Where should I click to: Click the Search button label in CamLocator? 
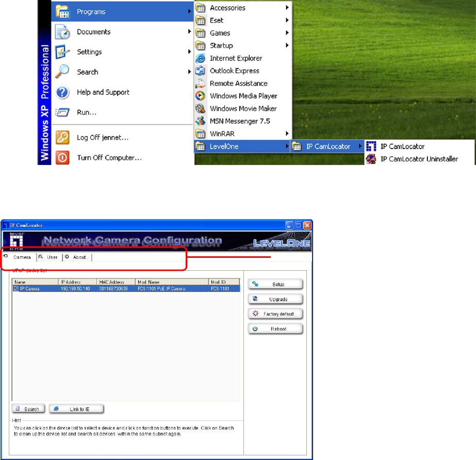point(31,409)
